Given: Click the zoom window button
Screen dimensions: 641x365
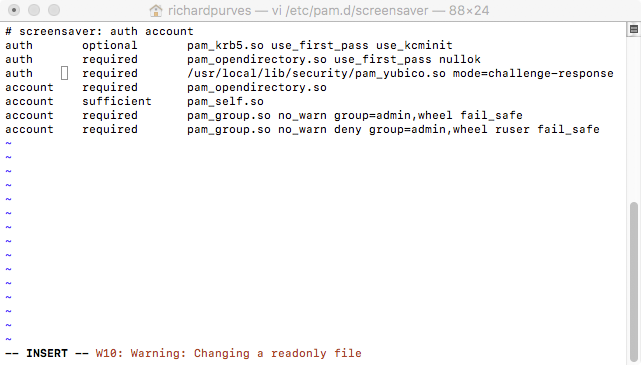Looking at the screenshot, I should 54,10.
